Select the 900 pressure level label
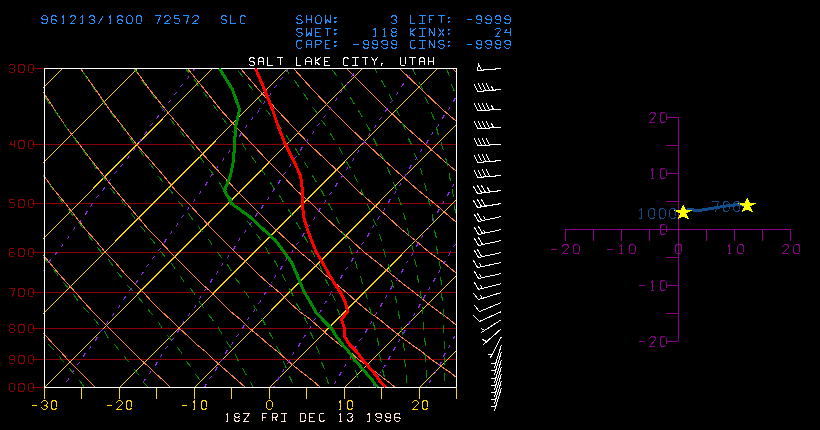 21,359
